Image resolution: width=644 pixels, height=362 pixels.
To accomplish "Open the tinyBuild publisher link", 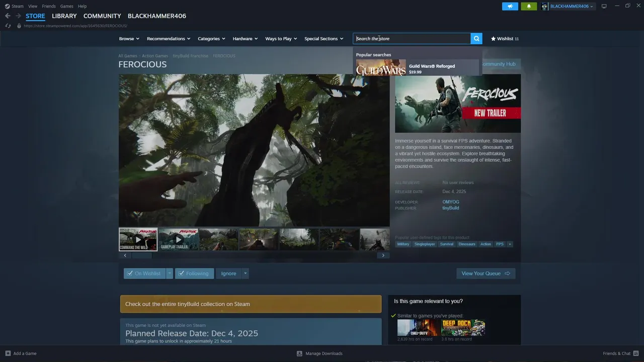I will (451, 208).
